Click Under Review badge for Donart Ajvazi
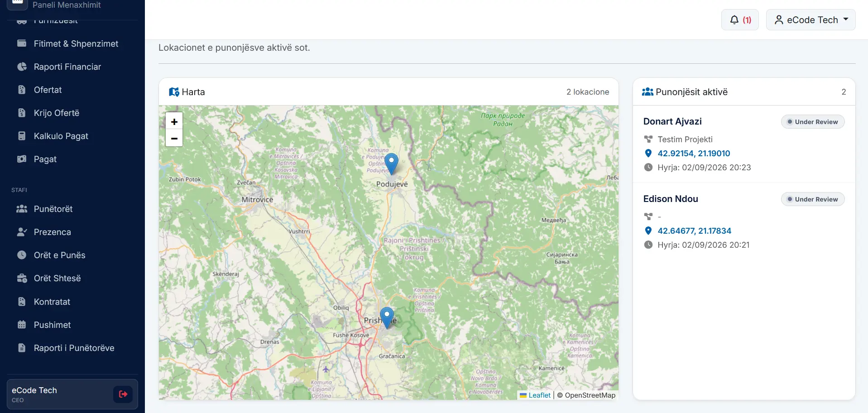This screenshot has height=413, width=868. click(x=813, y=122)
